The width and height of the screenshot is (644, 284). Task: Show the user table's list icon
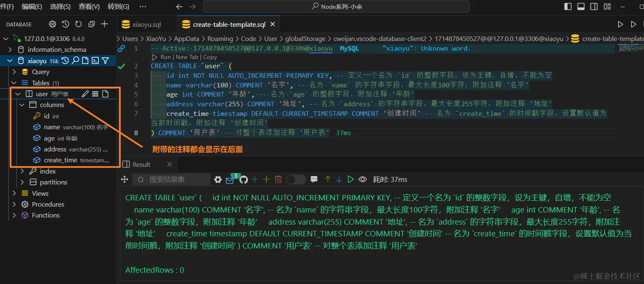tap(95, 94)
